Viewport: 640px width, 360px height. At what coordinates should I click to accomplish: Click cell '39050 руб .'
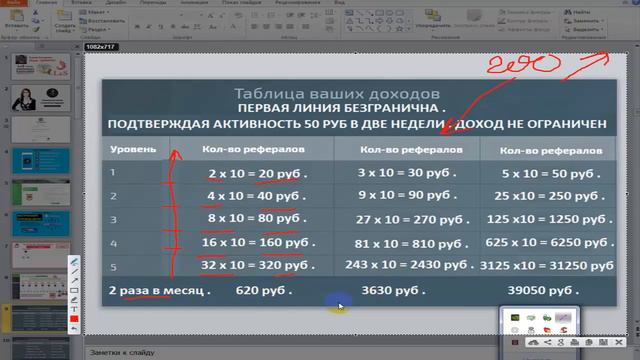pyautogui.click(x=543, y=291)
